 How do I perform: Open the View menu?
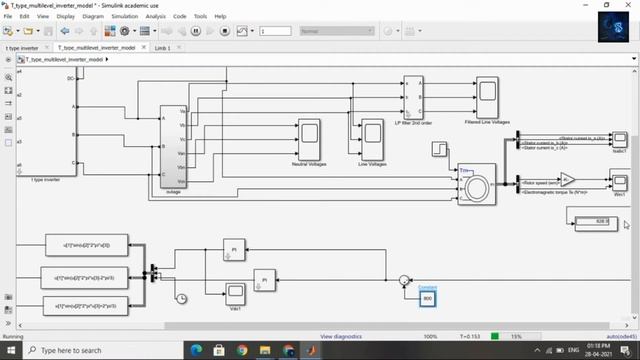pos(43,16)
